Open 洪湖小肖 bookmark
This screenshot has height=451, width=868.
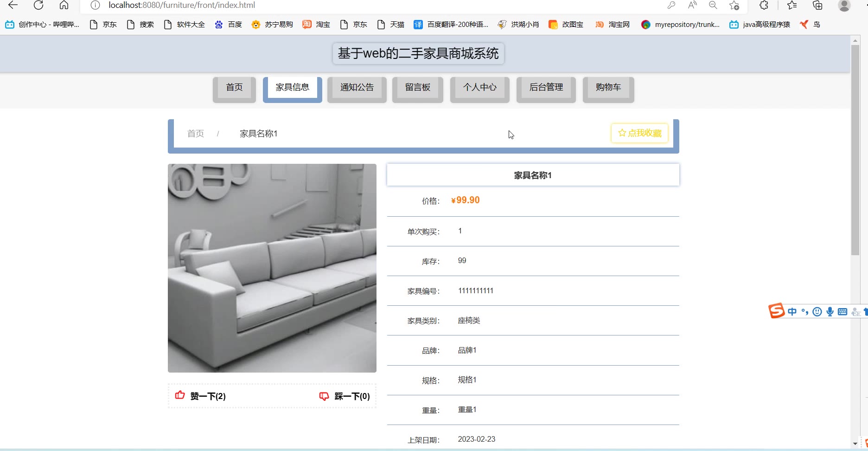coord(518,25)
